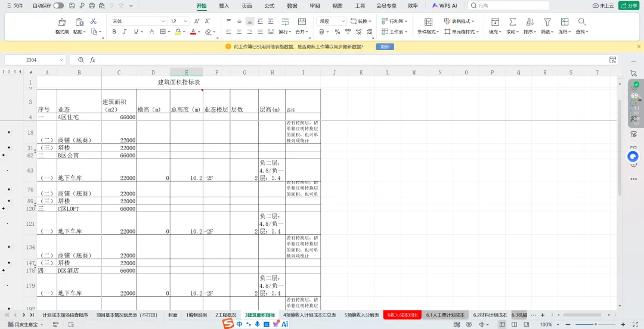
Task: Open the 行和列 rows and columns dropdown
Action: [395, 21]
